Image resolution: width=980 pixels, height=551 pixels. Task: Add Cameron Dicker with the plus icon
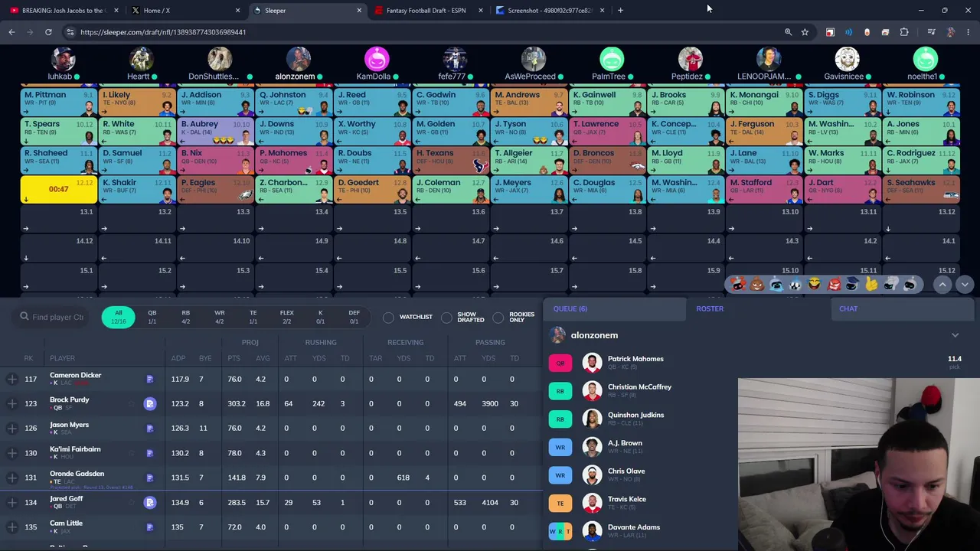(x=12, y=379)
